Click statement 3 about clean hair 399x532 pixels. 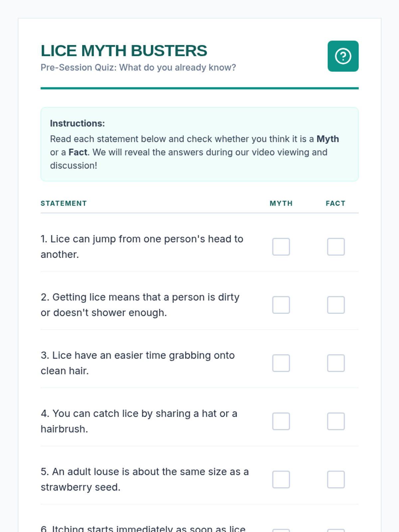click(x=138, y=363)
